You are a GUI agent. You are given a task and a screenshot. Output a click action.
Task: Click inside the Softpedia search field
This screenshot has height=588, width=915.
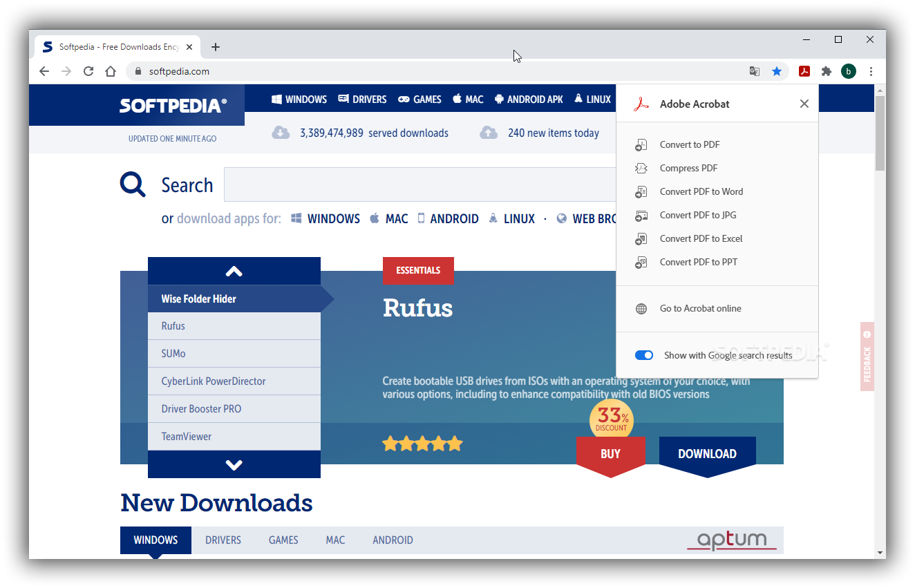point(419,184)
